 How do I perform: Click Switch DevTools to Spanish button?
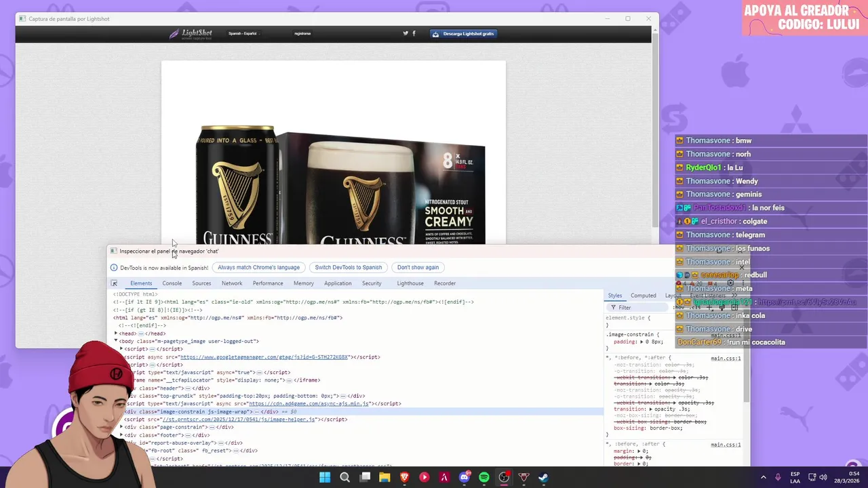[x=349, y=267]
